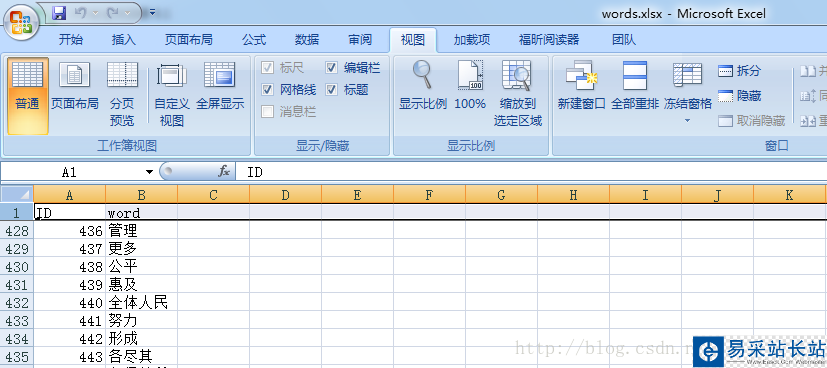This screenshot has height=368, width=827.
Task: Open the 公式 ribbon tab
Action: [254, 40]
